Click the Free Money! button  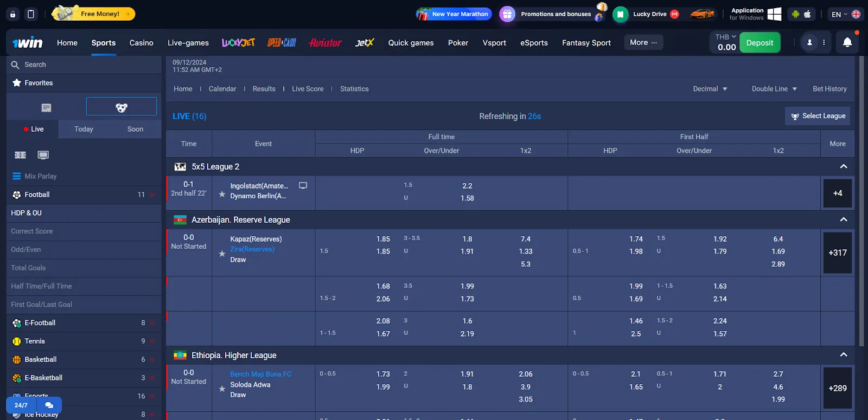[93, 14]
